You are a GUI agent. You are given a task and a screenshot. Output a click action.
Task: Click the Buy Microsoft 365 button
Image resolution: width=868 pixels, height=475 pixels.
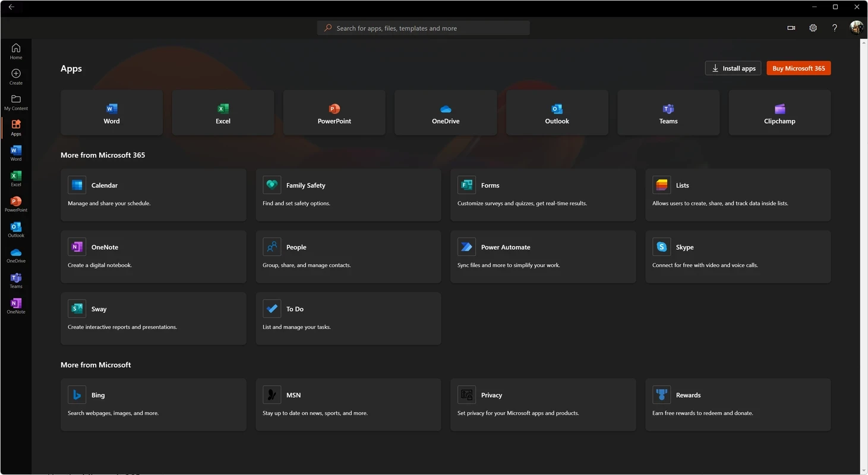[x=798, y=68]
